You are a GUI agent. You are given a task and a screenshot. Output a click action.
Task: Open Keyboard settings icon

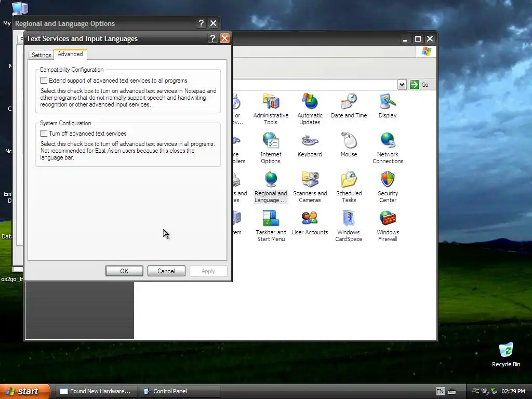pyautogui.click(x=310, y=145)
